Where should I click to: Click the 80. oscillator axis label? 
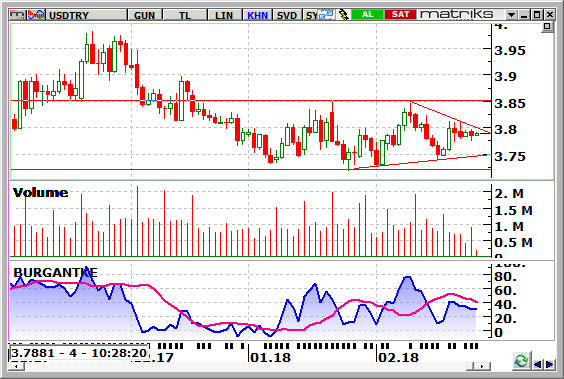(x=506, y=277)
